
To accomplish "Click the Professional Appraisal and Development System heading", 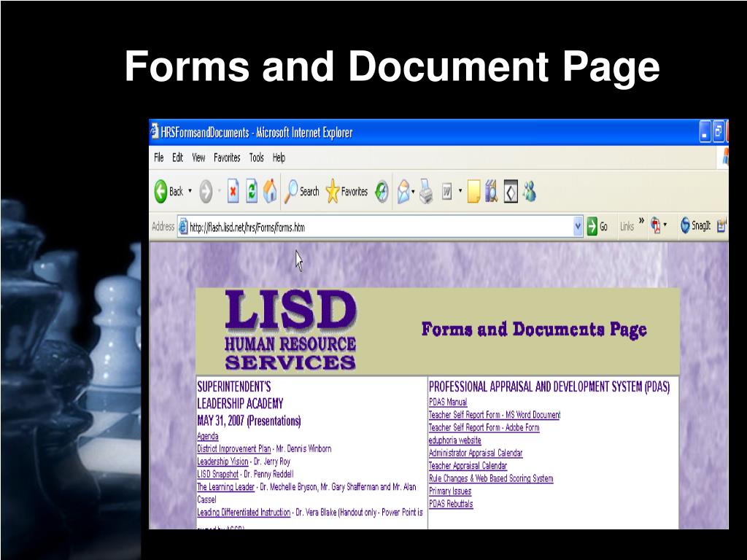I will point(549,386).
